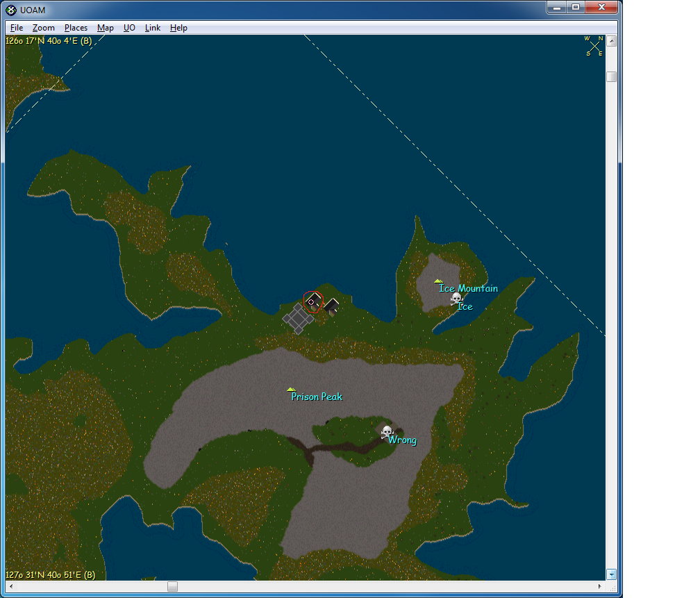Open the Map menu
Image resolution: width=700 pixels, height=598 pixels.
coord(106,28)
